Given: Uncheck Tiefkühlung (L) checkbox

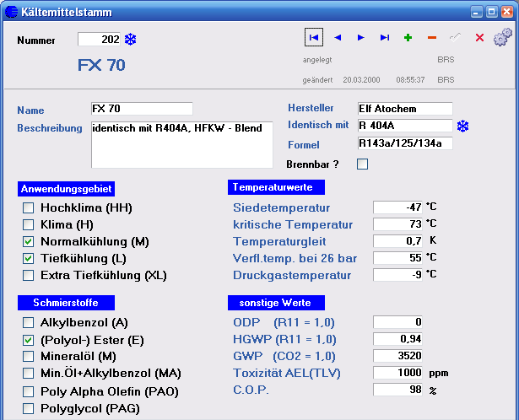Looking at the screenshot, I should point(28,259).
